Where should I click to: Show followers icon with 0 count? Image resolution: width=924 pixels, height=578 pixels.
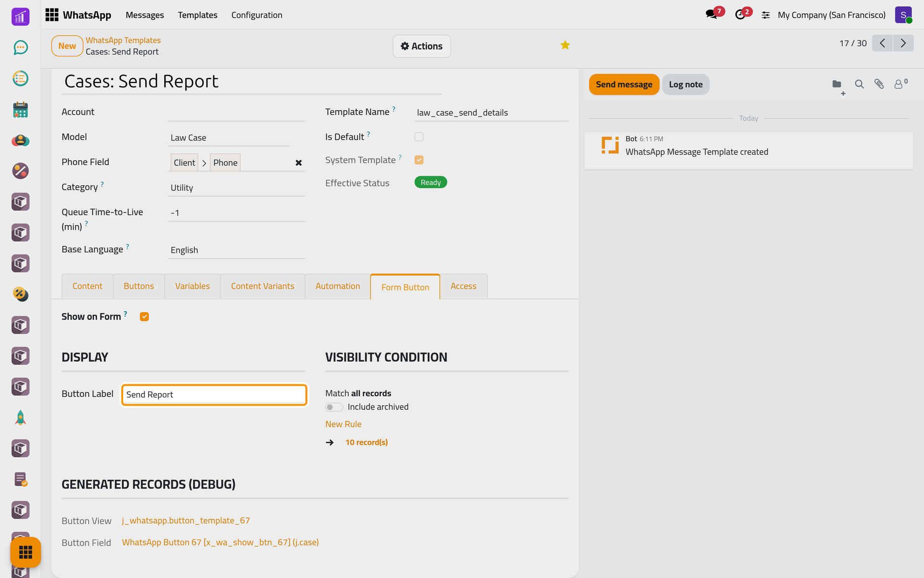click(x=900, y=84)
